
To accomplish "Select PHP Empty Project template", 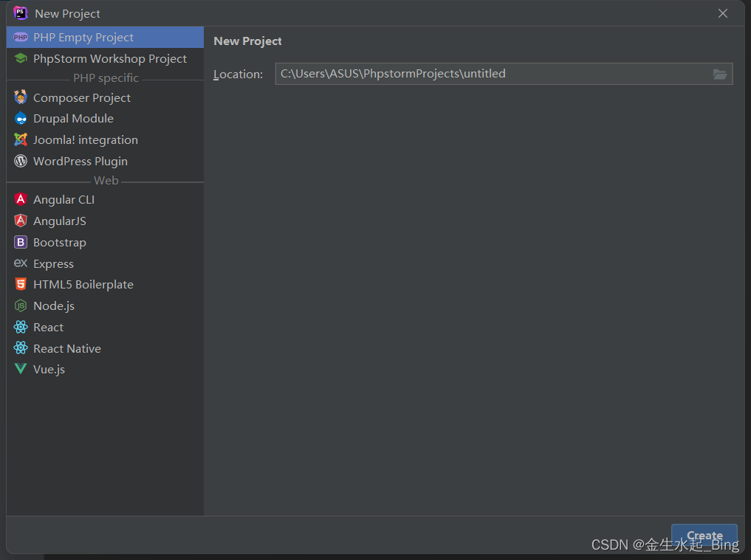I will tap(83, 37).
